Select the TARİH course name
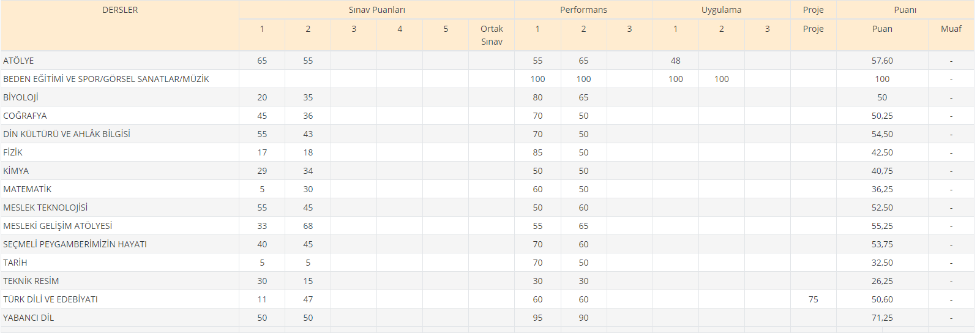Viewport: 980px width, 333px height. pyautogui.click(x=15, y=263)
